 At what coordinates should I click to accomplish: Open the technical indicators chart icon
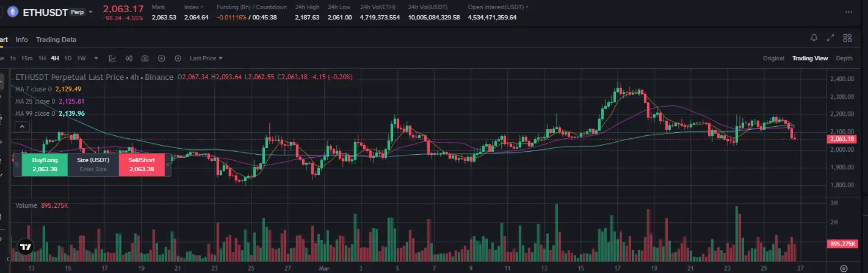pos(113,58)
